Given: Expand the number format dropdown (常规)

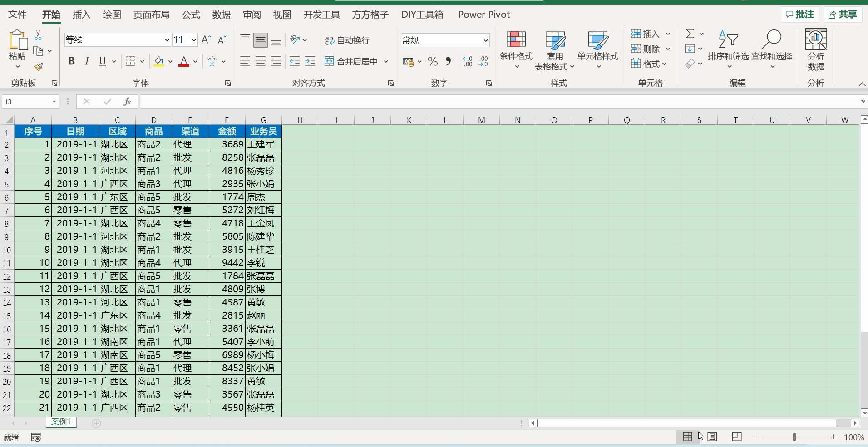Looking at the screenshot, I should 485,40.
